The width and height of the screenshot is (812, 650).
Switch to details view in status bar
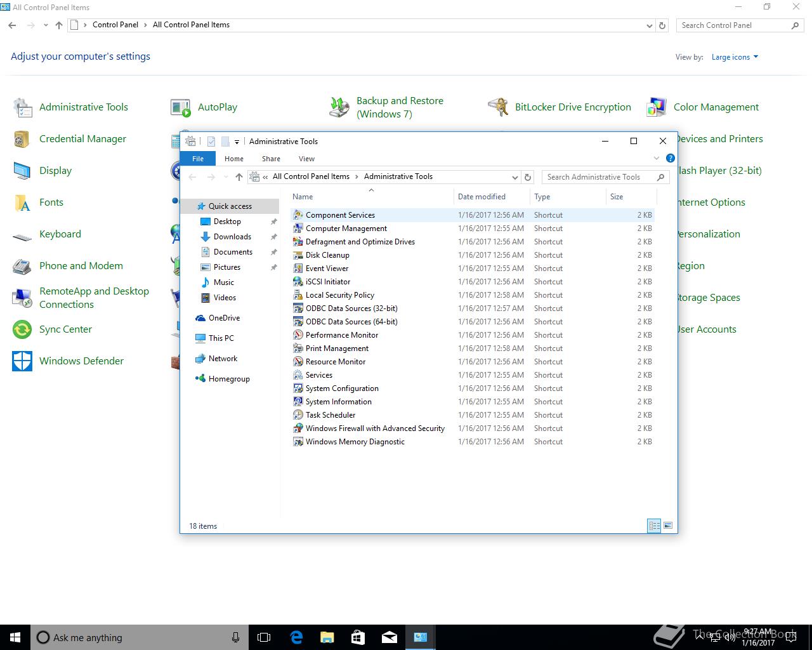coord(654,526)
